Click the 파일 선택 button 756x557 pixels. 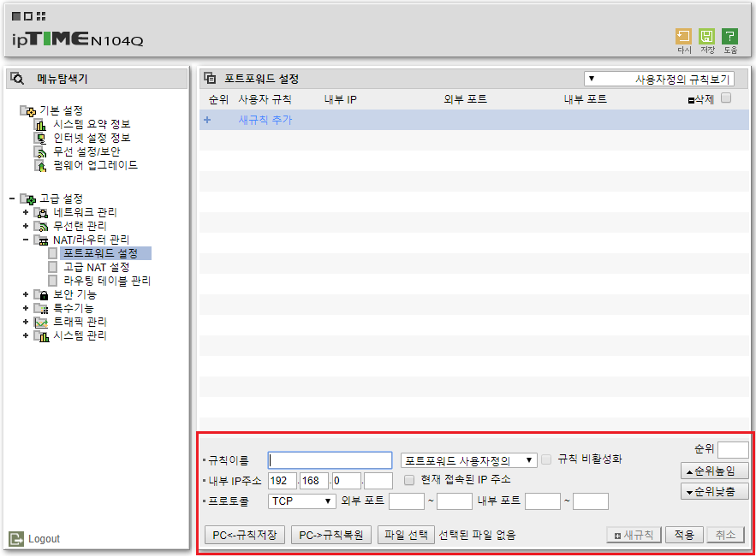(x=406, y=535)
